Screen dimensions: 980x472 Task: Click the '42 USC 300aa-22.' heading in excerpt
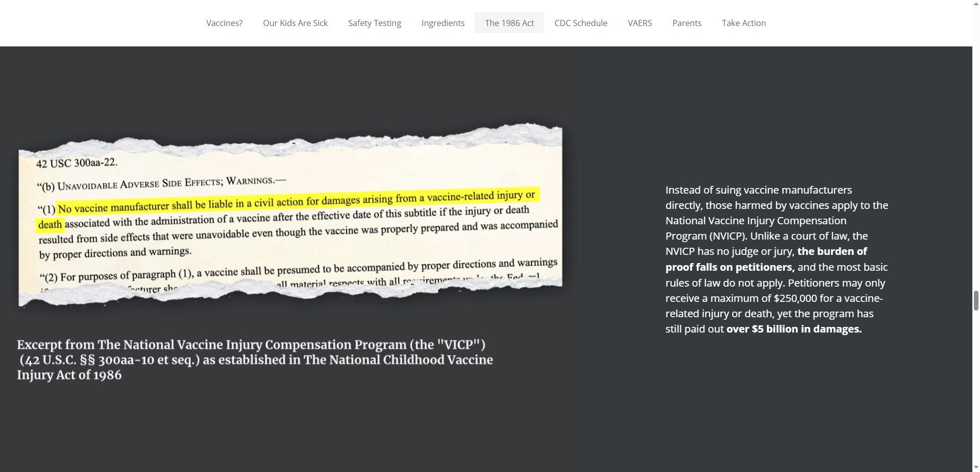[x=77, y=163]
